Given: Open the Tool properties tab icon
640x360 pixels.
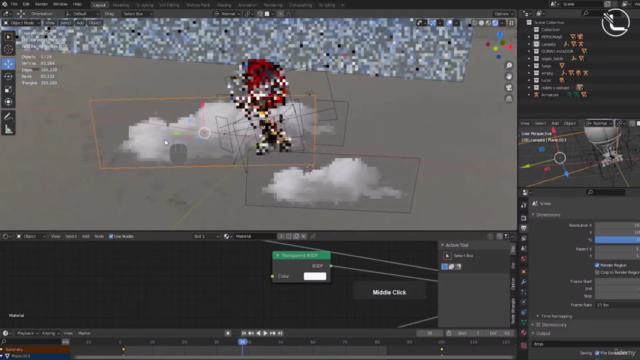Looking at the screenshot, I should (x=524, y=205).
